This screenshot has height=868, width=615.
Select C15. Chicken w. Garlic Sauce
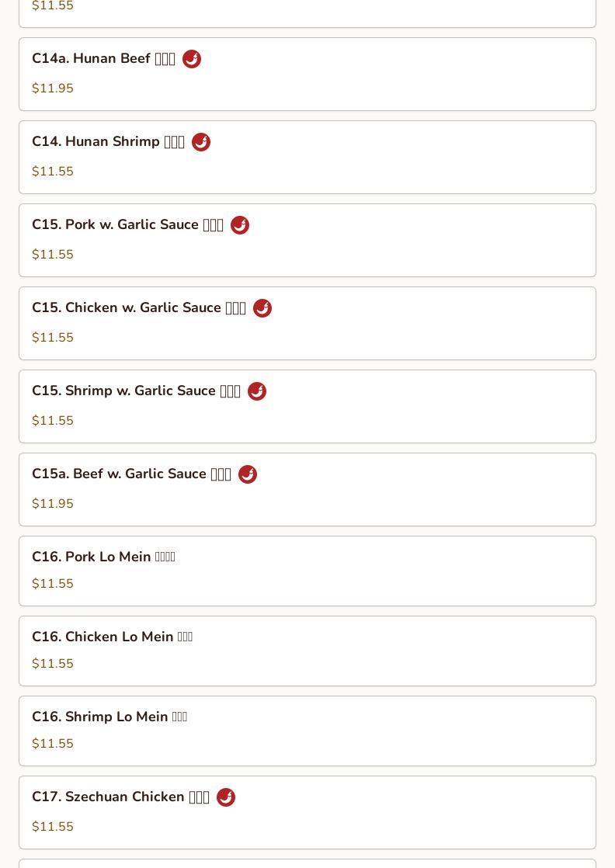point(307,323)
